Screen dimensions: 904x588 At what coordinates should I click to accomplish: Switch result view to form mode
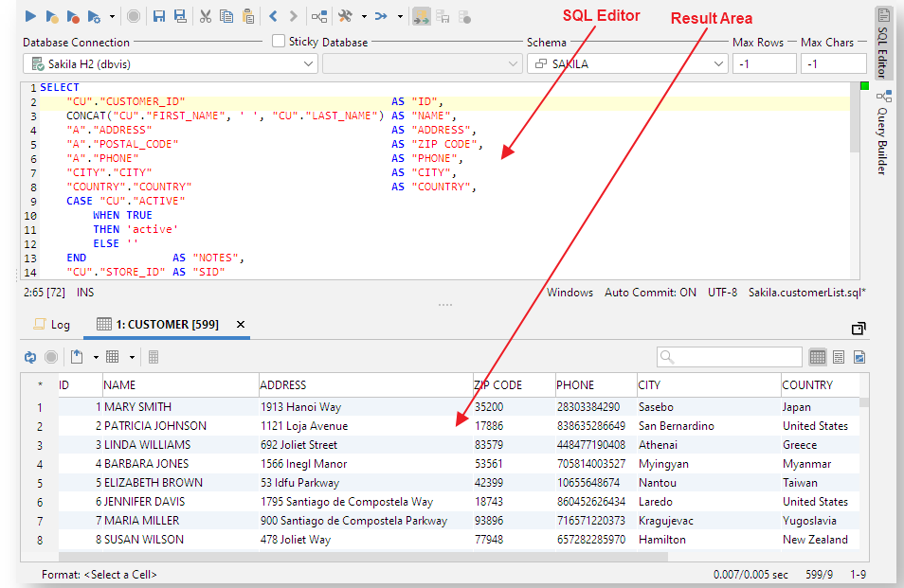pyautogui.click(x=839, y=357)
